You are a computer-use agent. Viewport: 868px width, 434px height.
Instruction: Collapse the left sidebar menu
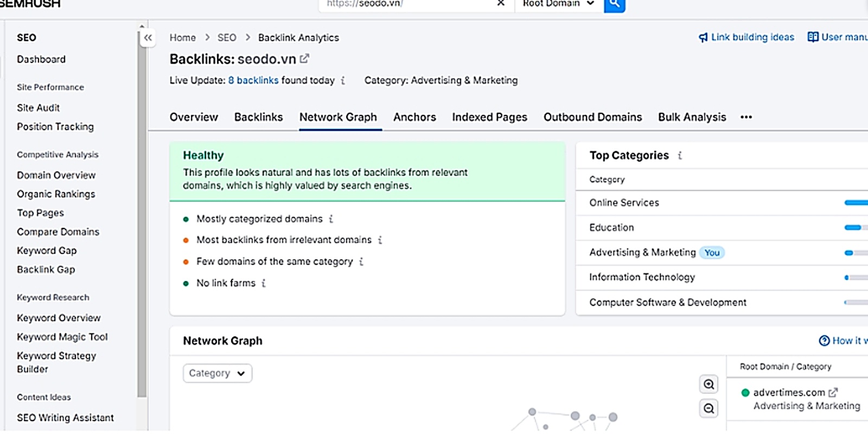click(x=148, y=38)
